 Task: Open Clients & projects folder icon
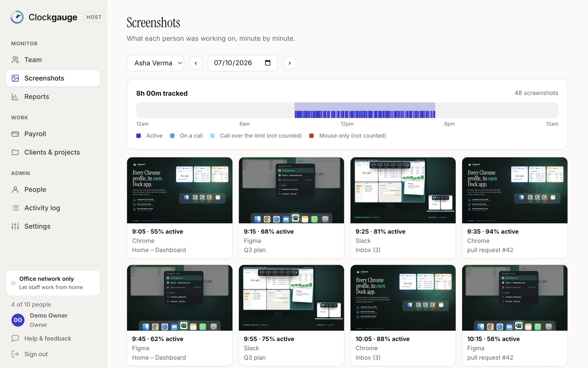click(15, 152)
